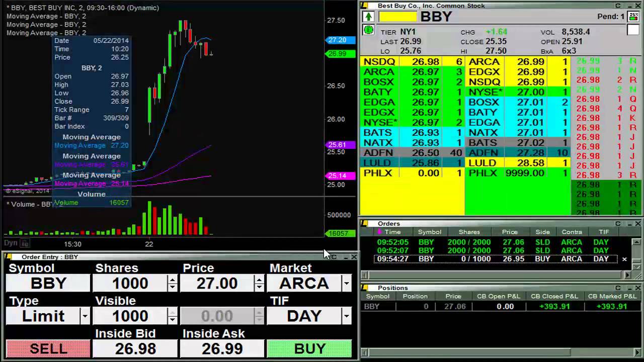Image resolution: width=644 pixels, height=362 pixels.
Task: Click the LULD 28.58 ask row
Action: (x=518, y=163)
